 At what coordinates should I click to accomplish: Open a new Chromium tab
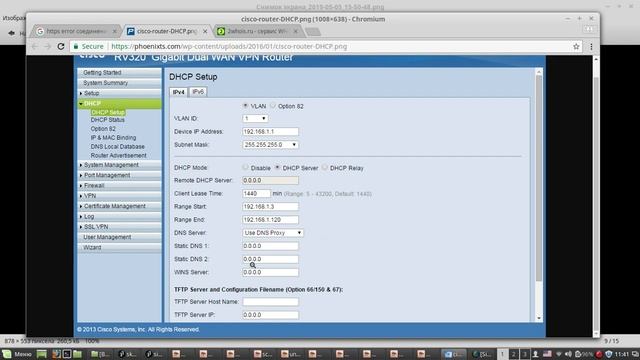pyautogui.click(x=313, y=31)
